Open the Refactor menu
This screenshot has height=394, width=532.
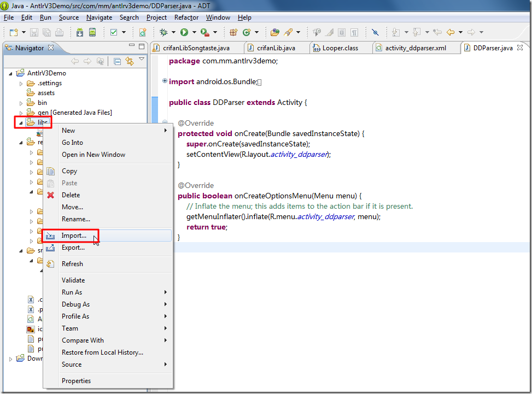coord(186,17)
